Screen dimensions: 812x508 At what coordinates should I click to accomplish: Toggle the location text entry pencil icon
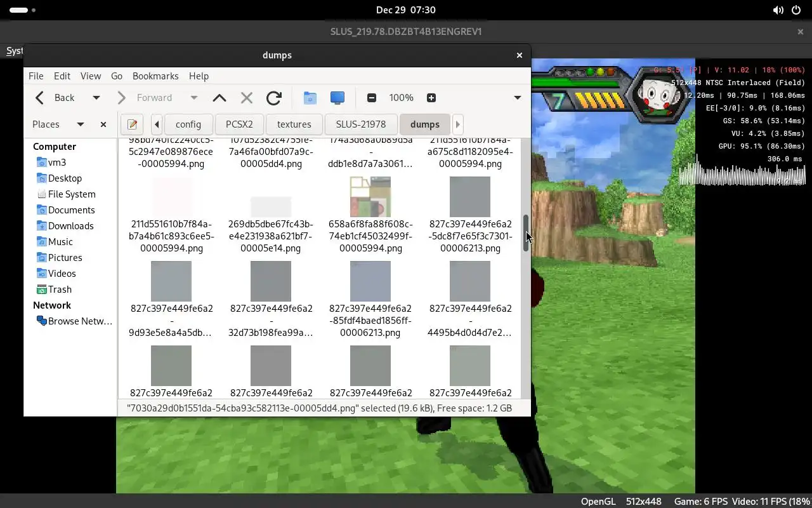[x=132, y=124]
